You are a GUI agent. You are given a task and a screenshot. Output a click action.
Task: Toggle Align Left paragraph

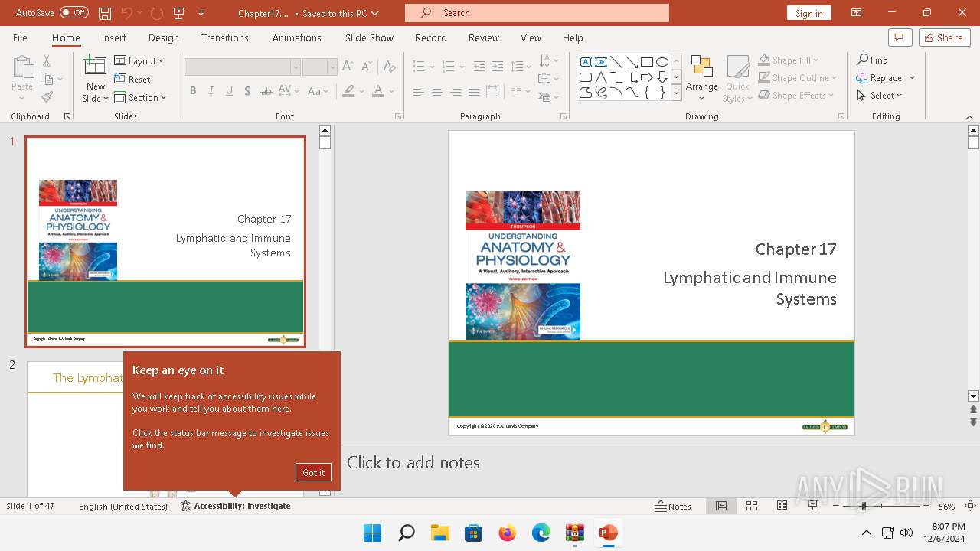pyautogui.click(x=419, y=91)
